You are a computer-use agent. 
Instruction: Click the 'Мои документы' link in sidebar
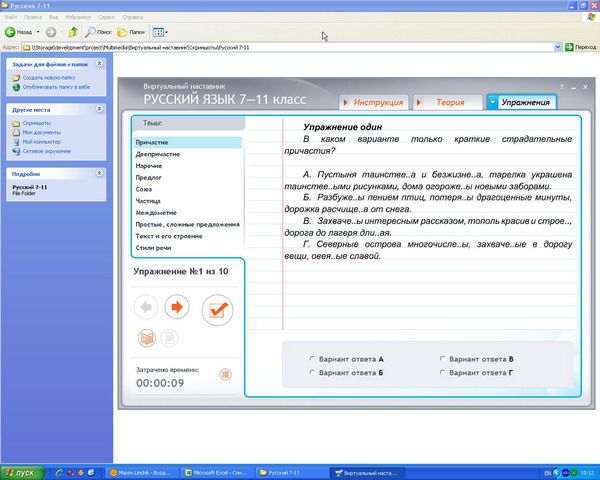[x=41, y=132]
